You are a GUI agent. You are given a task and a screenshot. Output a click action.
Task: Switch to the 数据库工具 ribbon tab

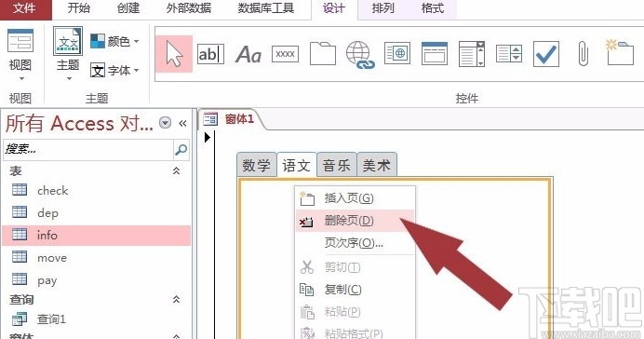pyautogui.click(x=266, y=8)
